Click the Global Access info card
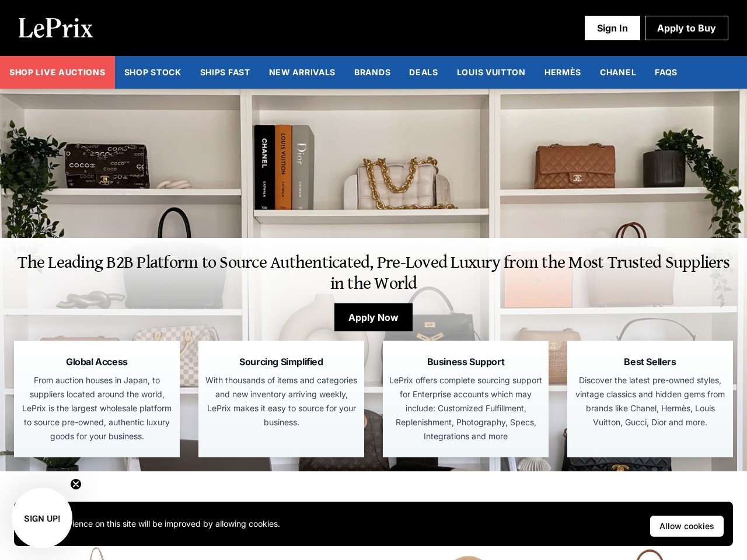 click(x=97, y=399)
